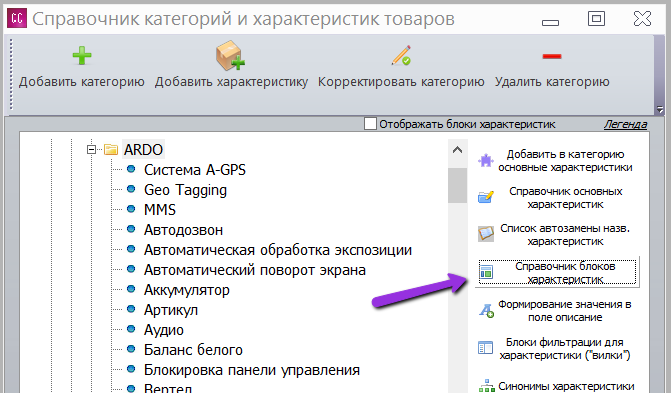Select MMS in the tree
The width and height of the screenshot is (671, 393).
point(160,210)
